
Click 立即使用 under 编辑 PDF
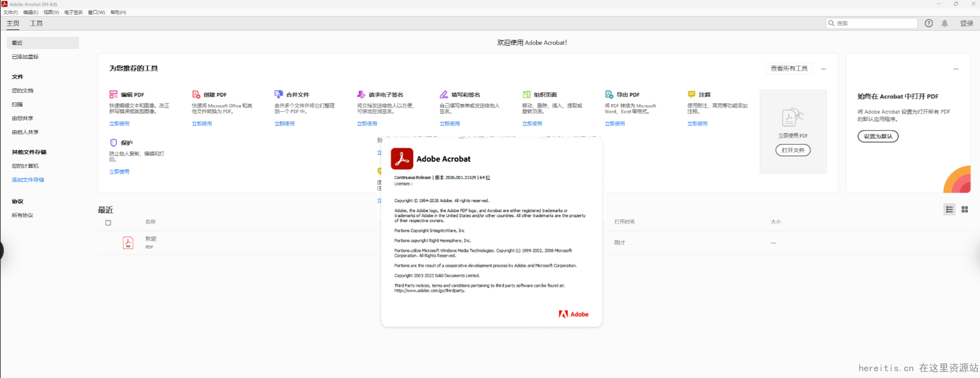pos(119,124)
